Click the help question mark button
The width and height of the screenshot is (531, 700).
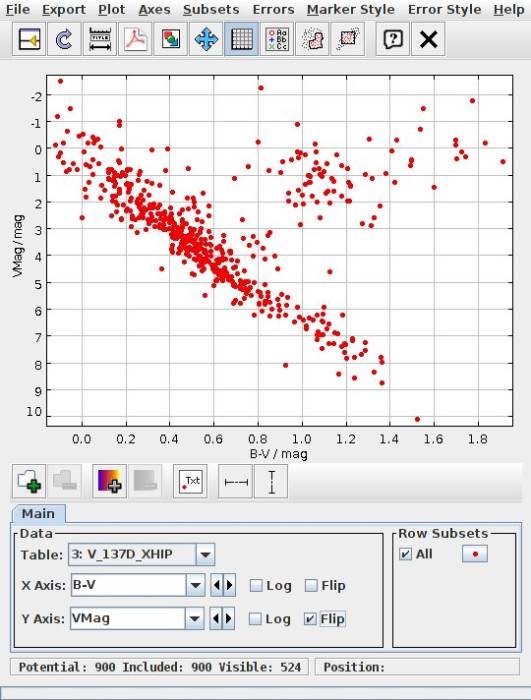[x=393, y=40]
